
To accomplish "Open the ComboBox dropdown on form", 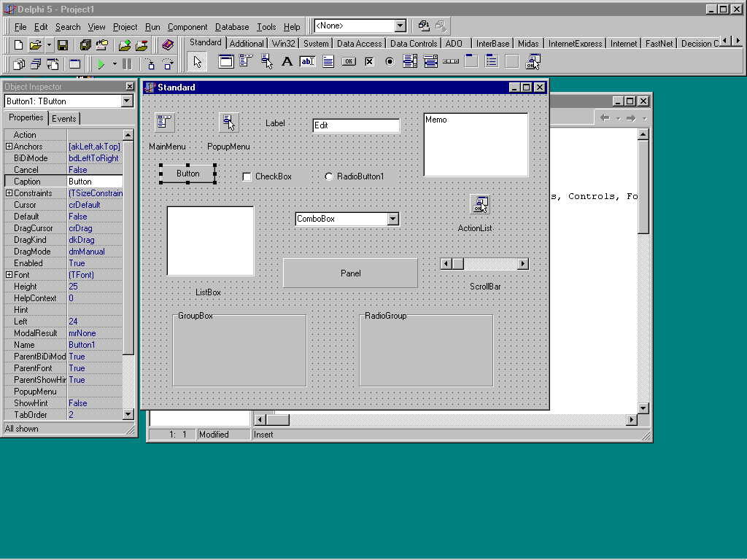I will [x=392, y=219].
